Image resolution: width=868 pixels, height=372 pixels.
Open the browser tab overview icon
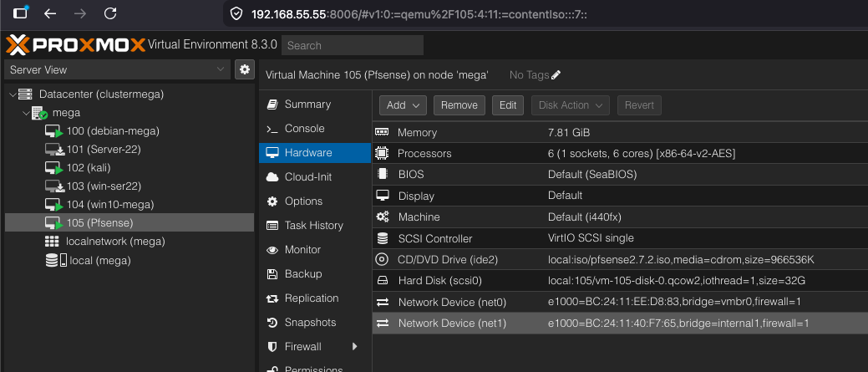pyautogui.click(x=21, y=13)
